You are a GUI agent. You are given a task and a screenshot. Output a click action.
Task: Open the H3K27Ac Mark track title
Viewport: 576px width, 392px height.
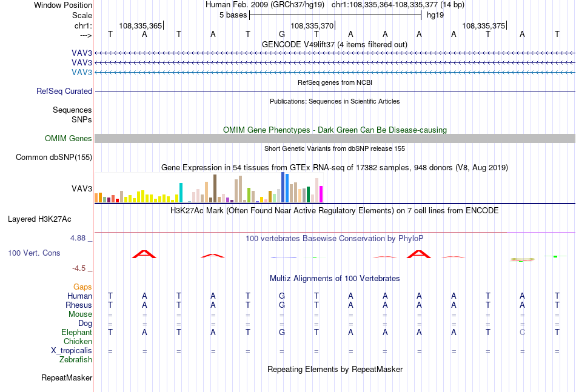(x=334, y=211)
